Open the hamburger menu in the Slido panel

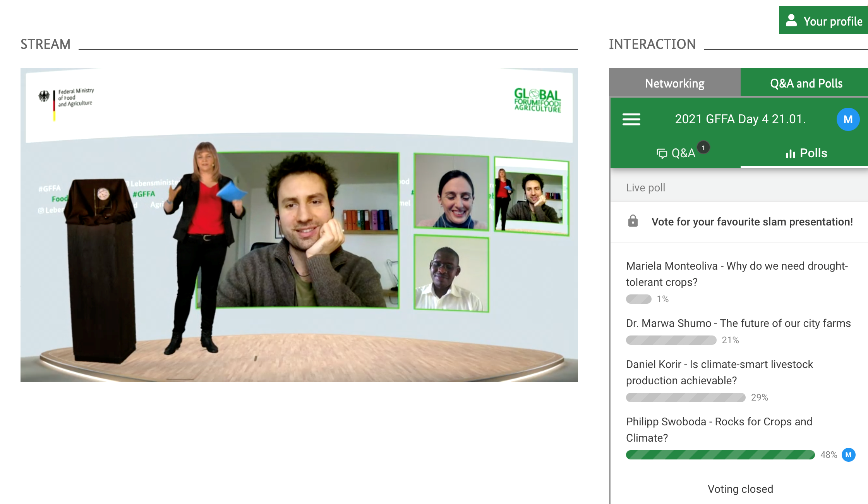(x=631, y=119)
